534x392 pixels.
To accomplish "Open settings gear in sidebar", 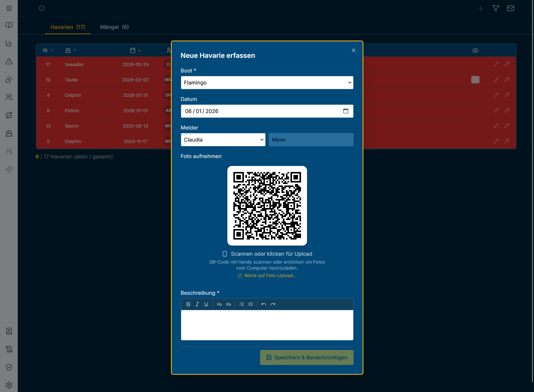I will 9,385.
